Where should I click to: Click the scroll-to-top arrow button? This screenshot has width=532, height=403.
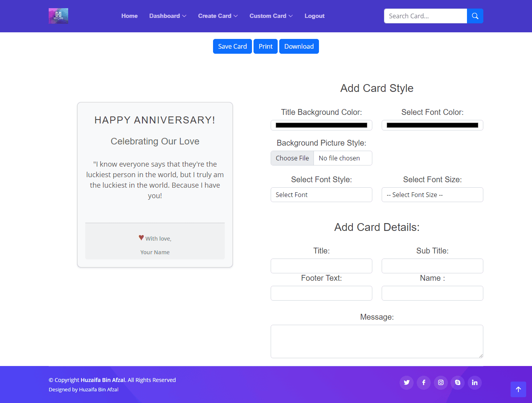[x=518, y=389]
